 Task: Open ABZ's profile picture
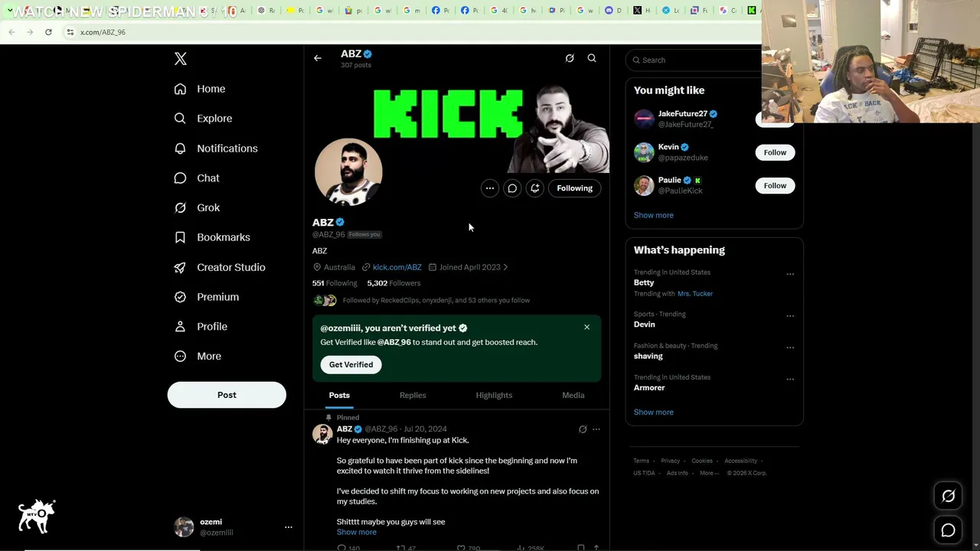click(x=348, y=172)
